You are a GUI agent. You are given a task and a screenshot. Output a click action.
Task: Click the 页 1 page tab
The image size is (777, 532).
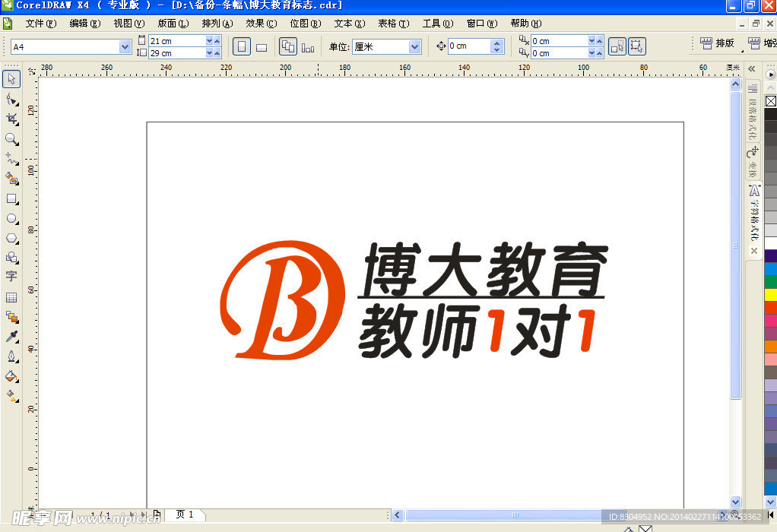click(185, 515)
